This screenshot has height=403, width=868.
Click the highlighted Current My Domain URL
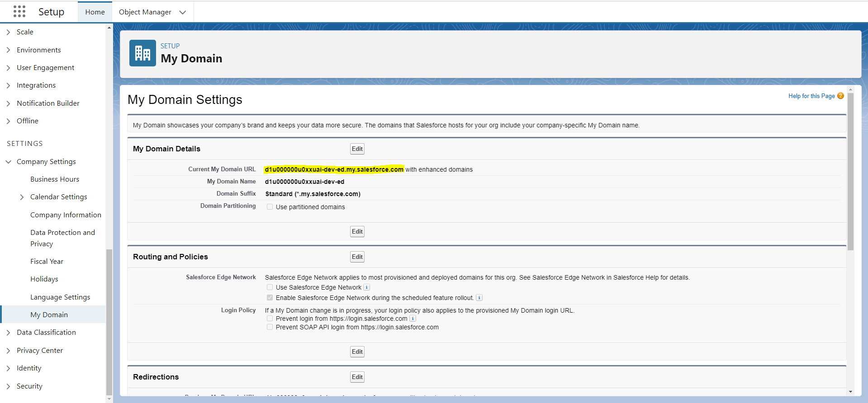pos(334,169)
